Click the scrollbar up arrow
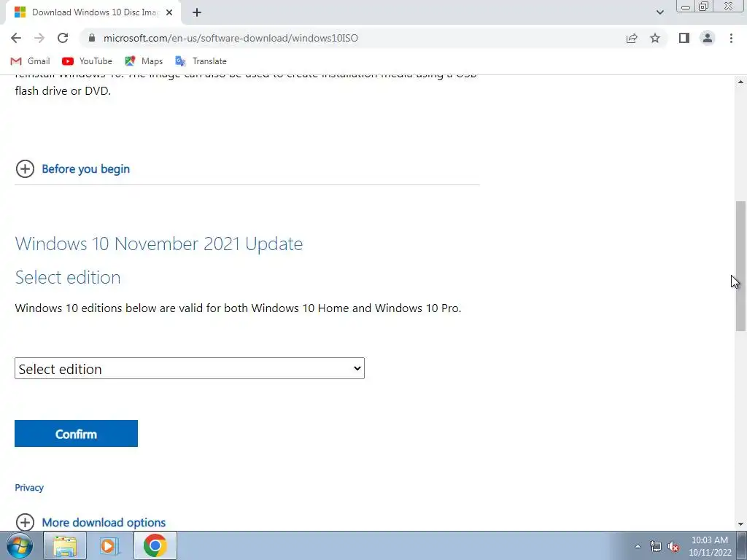The image size is (747, 560). pos(741,82)
